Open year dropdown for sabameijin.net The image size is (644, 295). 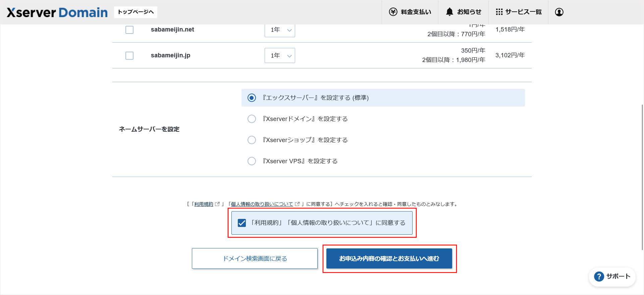pyautogui.click(x=280, y=30)
